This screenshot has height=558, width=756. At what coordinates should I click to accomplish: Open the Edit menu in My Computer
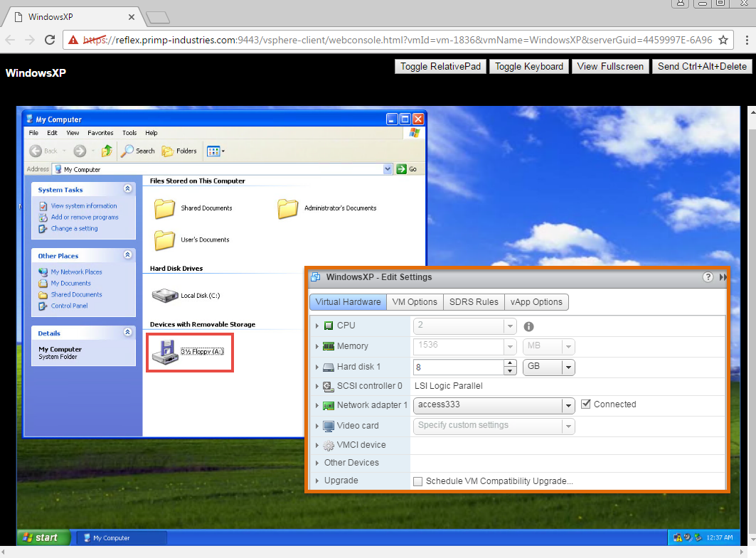click(x=52, y=133)
